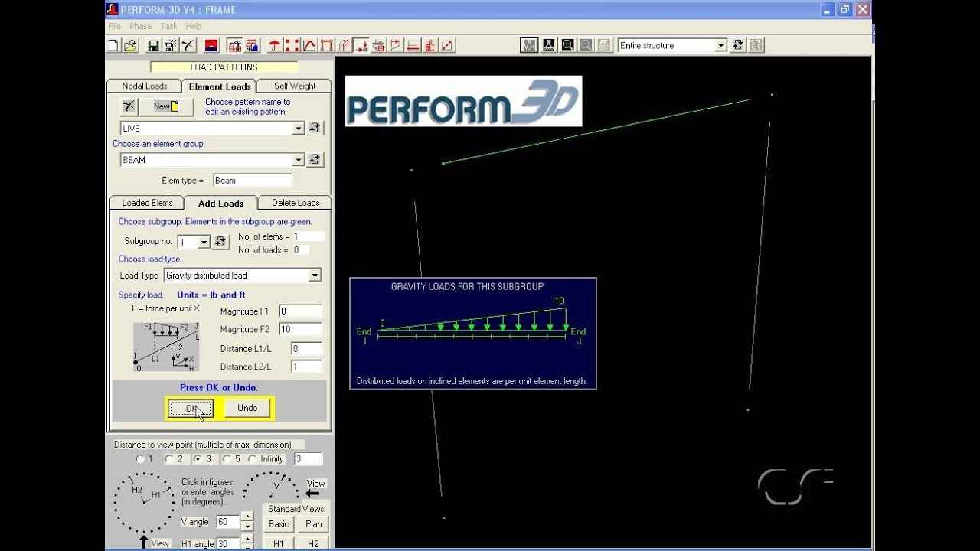This screenshot has height=551, width=980.
Task: Expand the Entire structure view dropdown
Action: (x=720, y=46)
